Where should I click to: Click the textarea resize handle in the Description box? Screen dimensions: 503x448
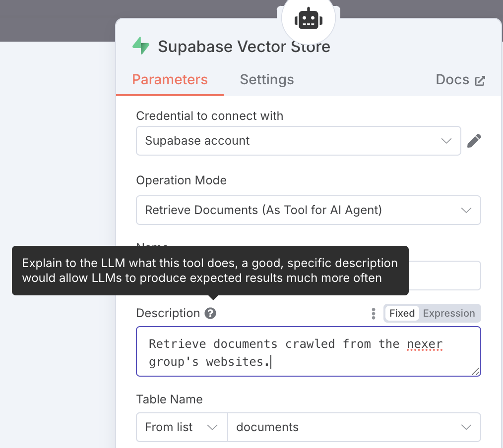475,371
